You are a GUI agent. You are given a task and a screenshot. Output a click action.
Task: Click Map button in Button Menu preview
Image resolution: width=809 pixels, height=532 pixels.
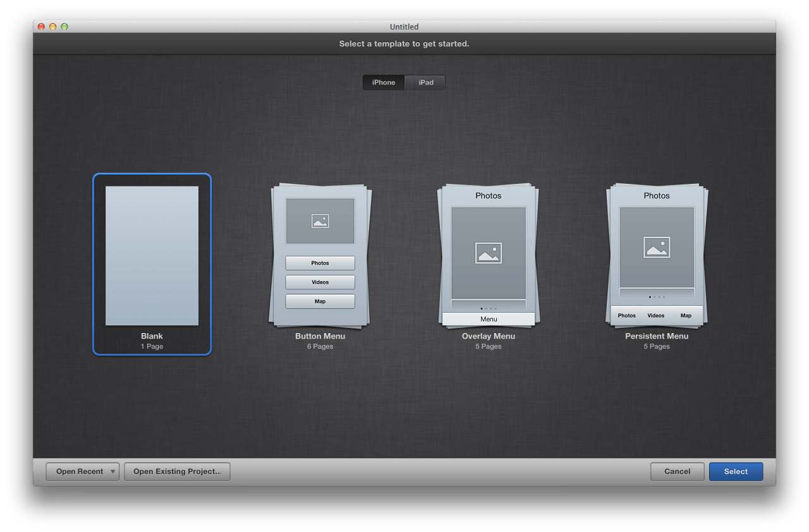tap(320, 301)
